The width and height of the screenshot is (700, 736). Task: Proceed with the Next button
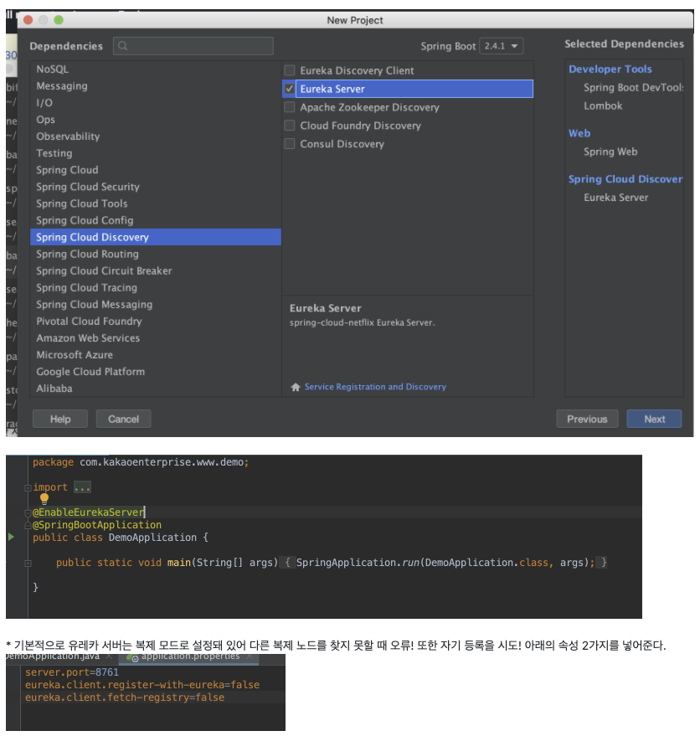click(x=654, y=419)
